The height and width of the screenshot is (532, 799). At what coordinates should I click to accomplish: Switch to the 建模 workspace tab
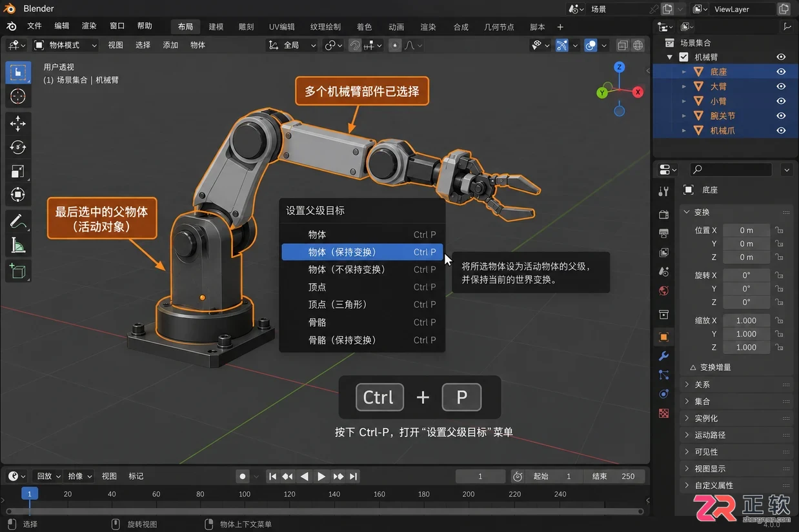[216, 26]
